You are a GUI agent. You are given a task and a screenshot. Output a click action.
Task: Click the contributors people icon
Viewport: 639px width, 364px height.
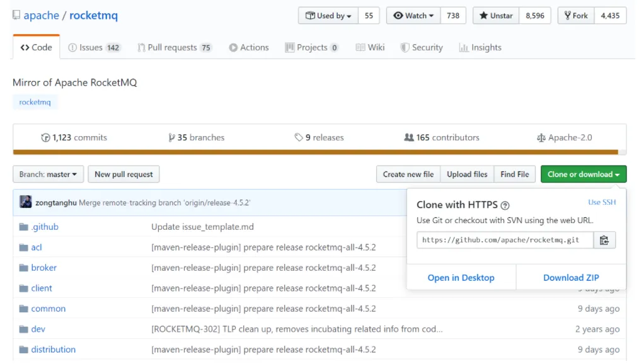pyautogui.click(x=409, y=138)
